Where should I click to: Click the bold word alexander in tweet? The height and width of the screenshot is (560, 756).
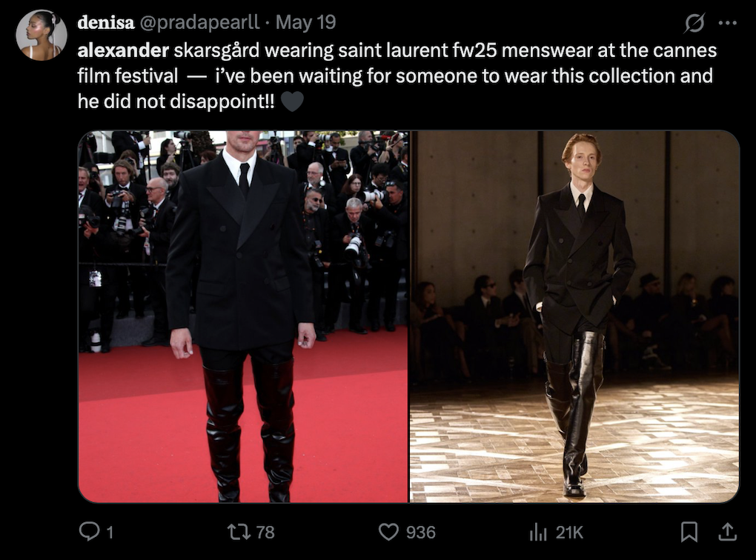pos(123,50)
